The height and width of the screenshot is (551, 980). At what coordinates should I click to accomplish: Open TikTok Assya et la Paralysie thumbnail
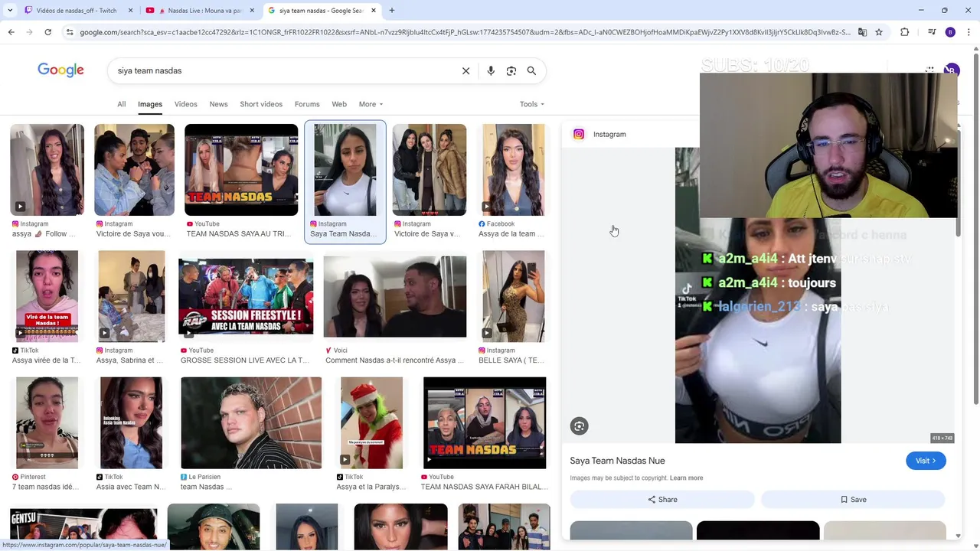[371, 422]
